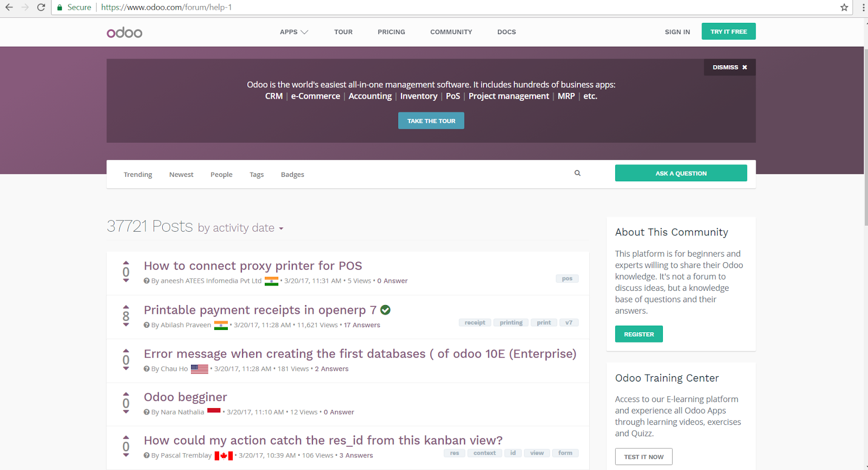Open post 'How to connect proxy printer for POS'
Screen dimensions: 868x470
coord(253,266)
